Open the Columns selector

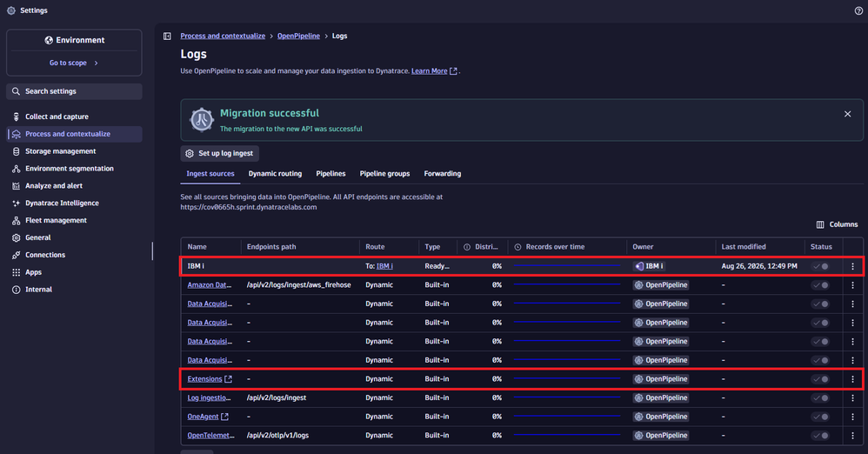[837, 224]
